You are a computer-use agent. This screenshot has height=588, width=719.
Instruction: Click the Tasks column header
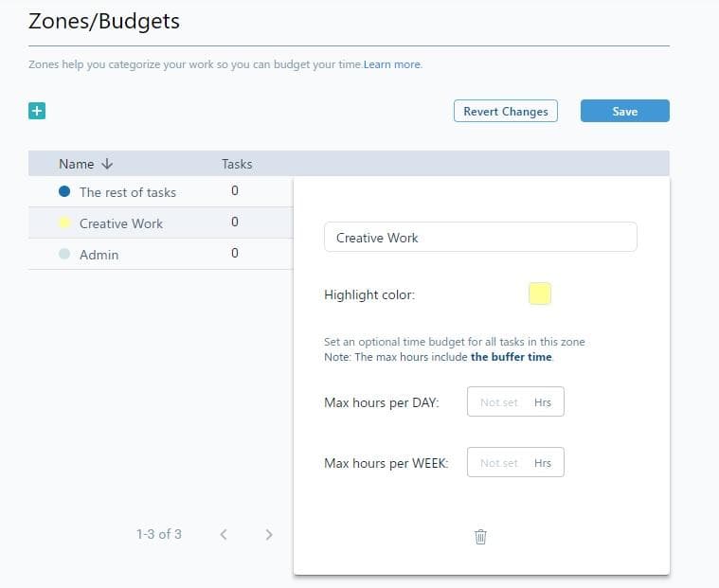237,164
